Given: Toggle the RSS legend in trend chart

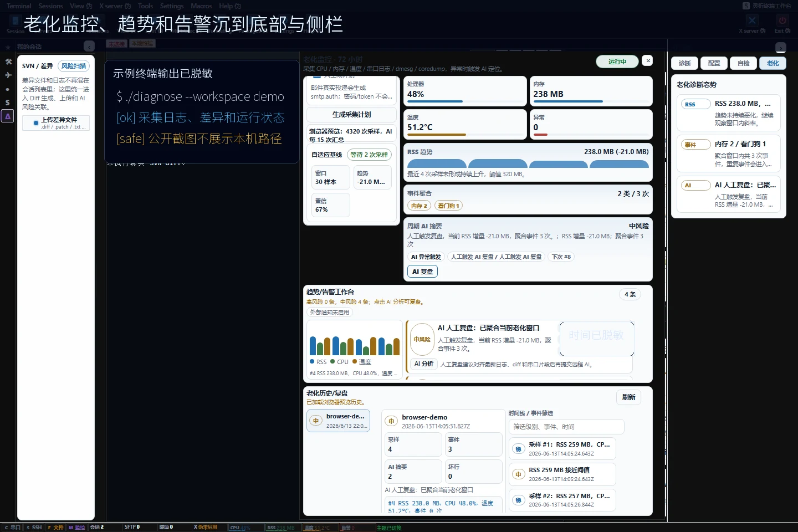Looking at the screenshot, I should (x=319, y=362).
